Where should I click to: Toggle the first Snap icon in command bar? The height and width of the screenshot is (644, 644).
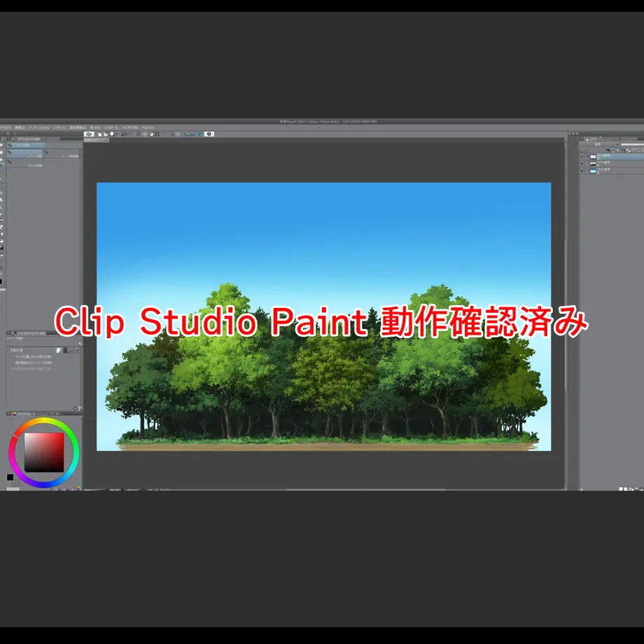(x=186, y=134)
